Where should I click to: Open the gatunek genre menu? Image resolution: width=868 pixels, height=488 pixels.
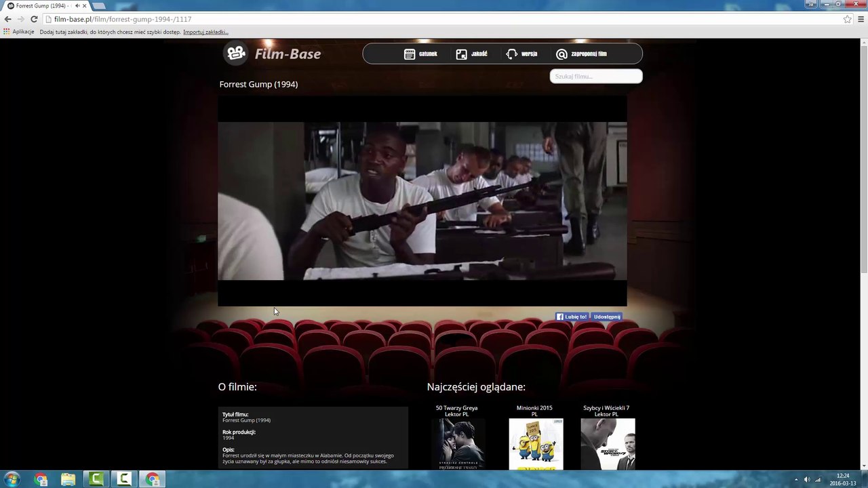coord(420,54)
